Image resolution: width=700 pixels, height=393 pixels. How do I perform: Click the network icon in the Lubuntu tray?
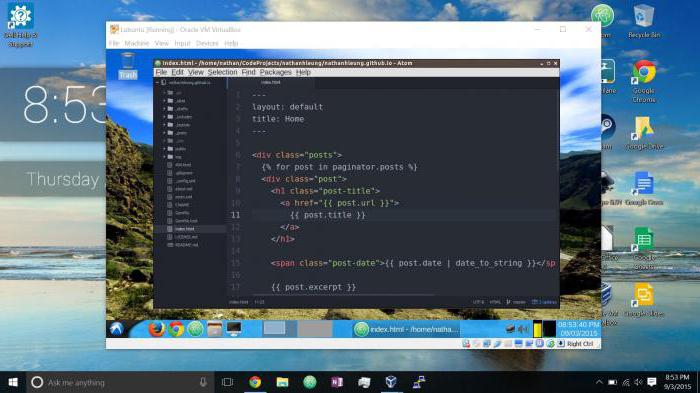[x=511, y=329]
